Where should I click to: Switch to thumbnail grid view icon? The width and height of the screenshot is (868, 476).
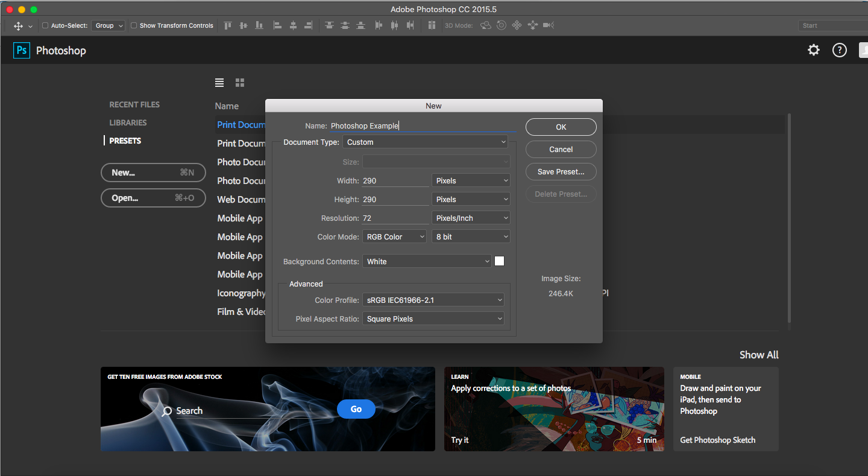pos(240,83)
